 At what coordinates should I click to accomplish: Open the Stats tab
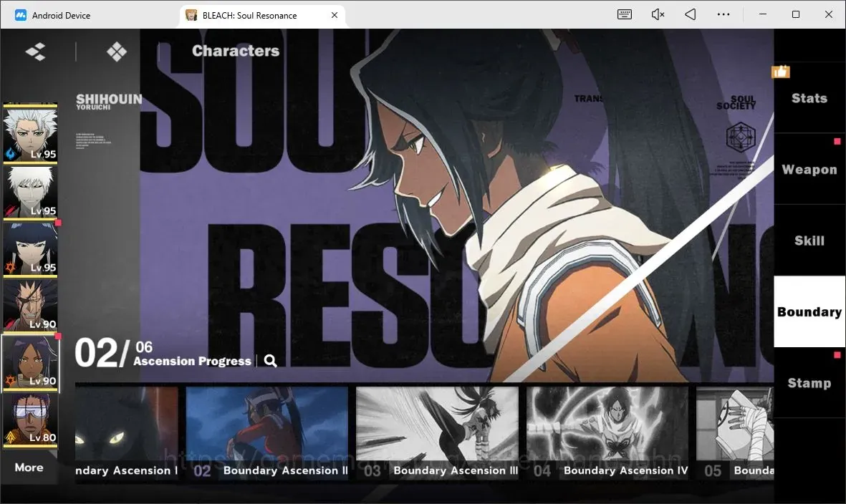coord(809,98)
